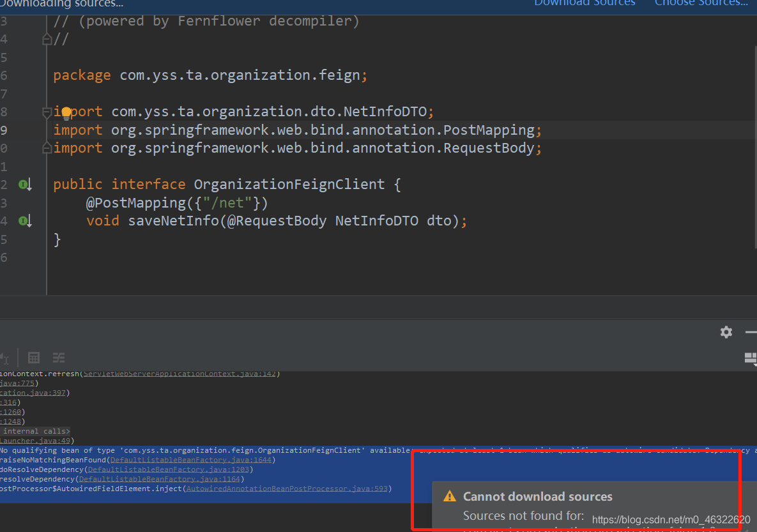757x532 pixels.
Task: Click Download Sources in the top banner
Action: pos(584,4)
